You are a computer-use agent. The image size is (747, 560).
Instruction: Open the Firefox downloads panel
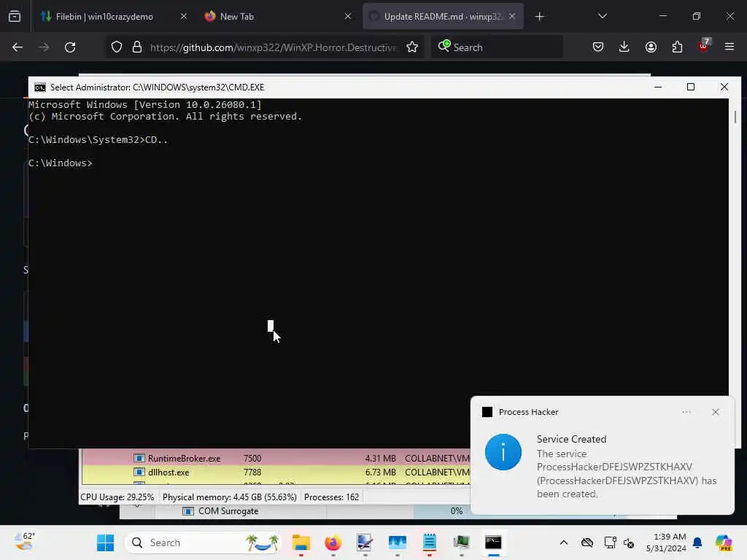point(624,47)
